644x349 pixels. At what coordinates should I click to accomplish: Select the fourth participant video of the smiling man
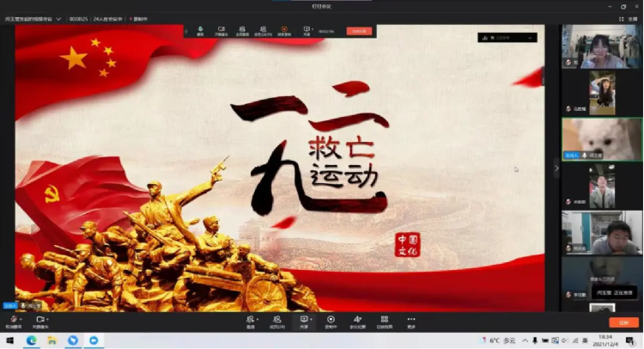pos(602,187)
